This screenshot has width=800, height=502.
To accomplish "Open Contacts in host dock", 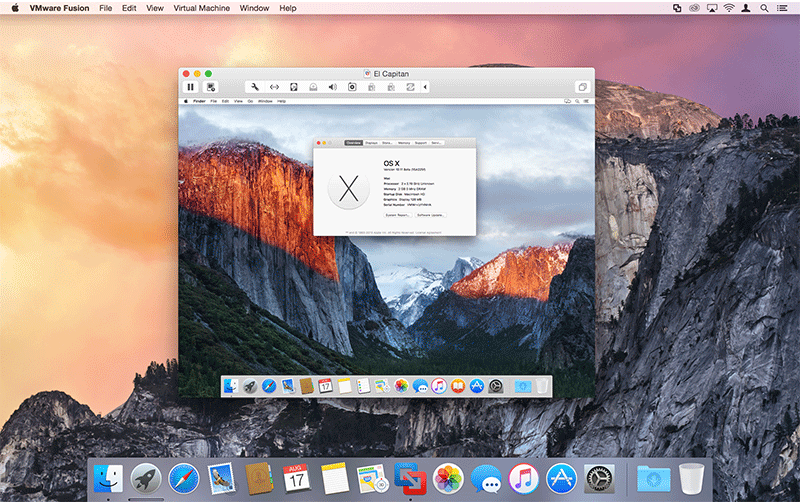I will coord(259,479).
